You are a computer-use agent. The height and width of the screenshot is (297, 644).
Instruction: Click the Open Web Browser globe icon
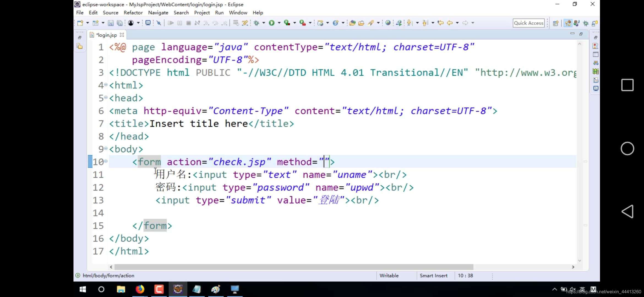click(388, 23)
